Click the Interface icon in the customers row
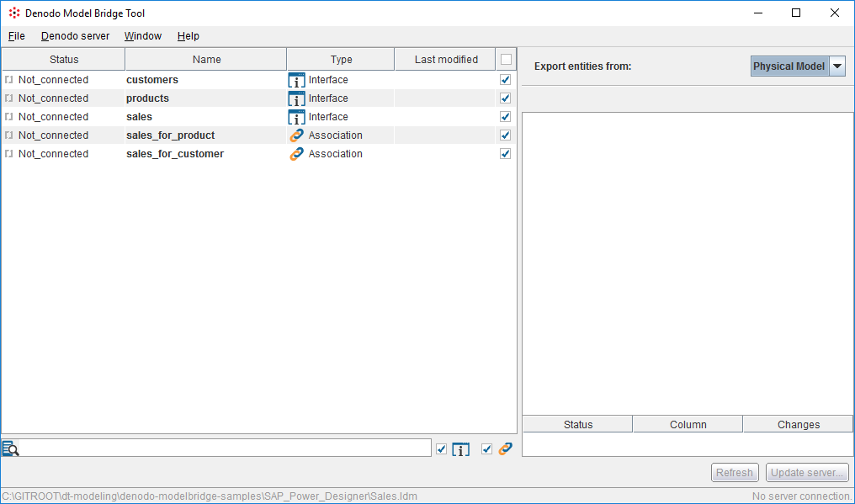Viewport: 855px width, 504px height. [x=296, y=80]
